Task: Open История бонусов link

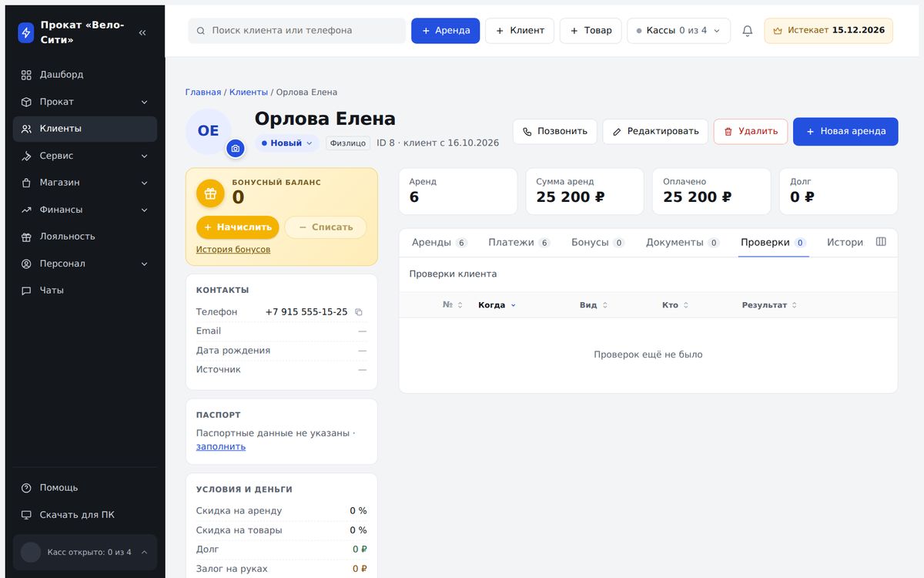Action: [x=233, y=250]
